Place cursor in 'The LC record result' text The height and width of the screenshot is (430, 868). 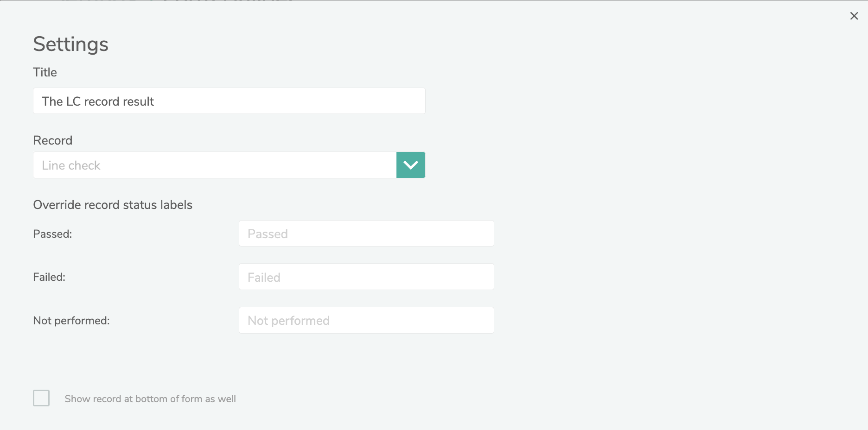(98, 101)
